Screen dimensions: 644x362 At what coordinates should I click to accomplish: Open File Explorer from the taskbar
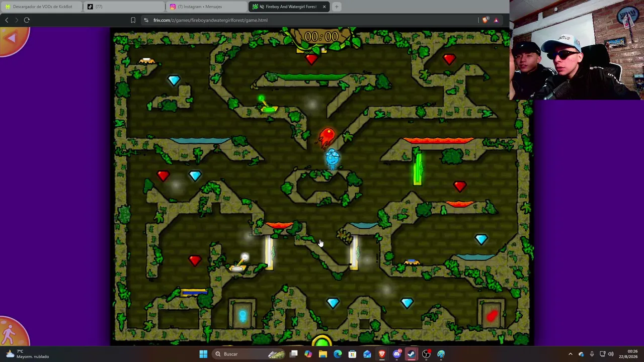(x=323, y=354)
